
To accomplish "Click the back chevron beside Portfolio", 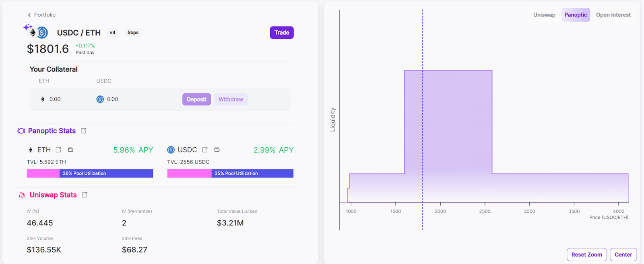I will tap(29, 15).
